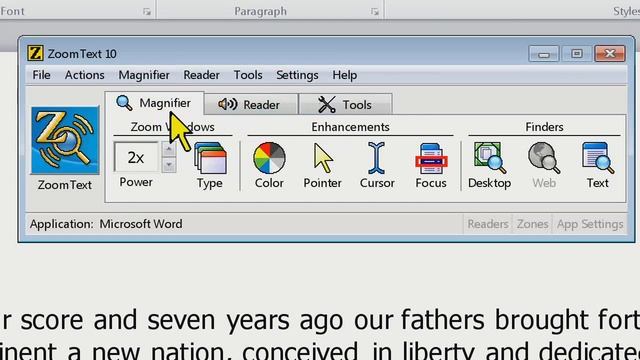Screen dimensions: 640x360
Task: Click the 2x Power value box
Action: tap(136, 157)
